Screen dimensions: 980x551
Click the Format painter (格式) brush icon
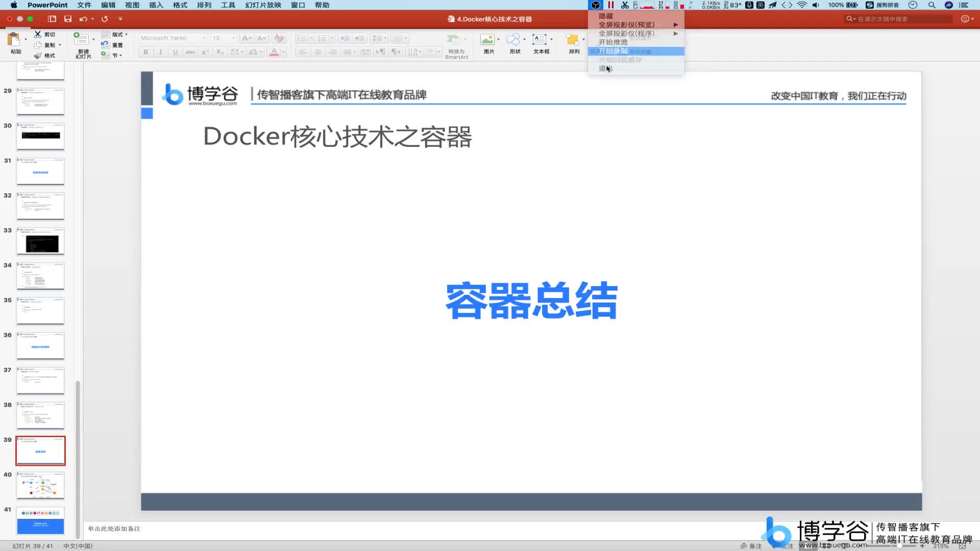(x=38, y=56)
